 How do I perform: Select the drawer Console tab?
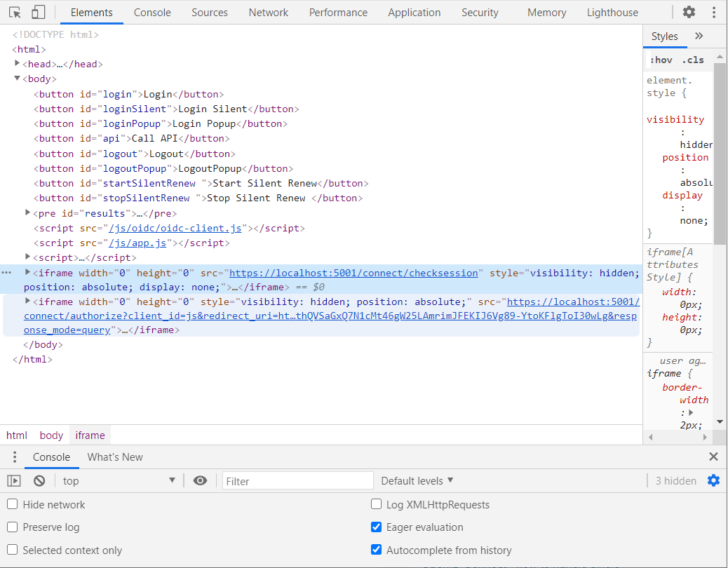pyautogui.click(x=51, y=457)
